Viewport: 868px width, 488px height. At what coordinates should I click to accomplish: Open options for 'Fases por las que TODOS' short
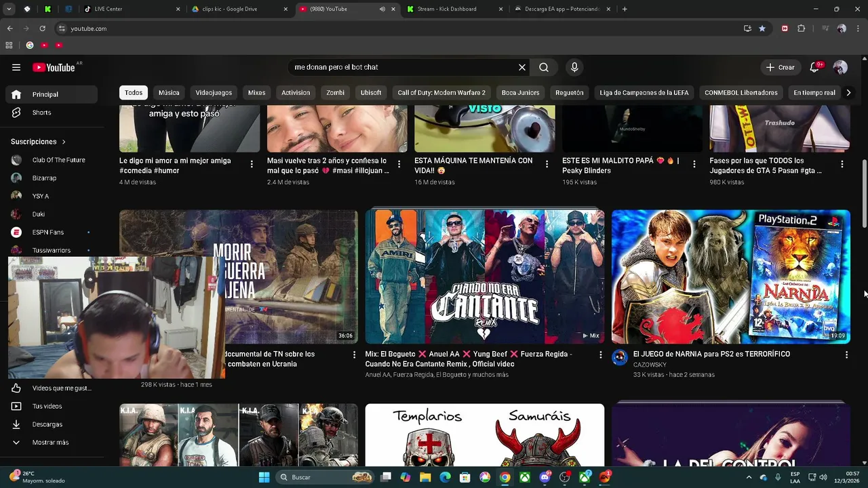click(x=842, y=164)
